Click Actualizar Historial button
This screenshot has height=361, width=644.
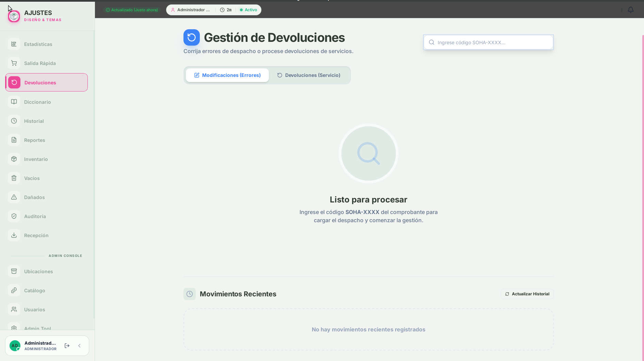click(527, 294)
